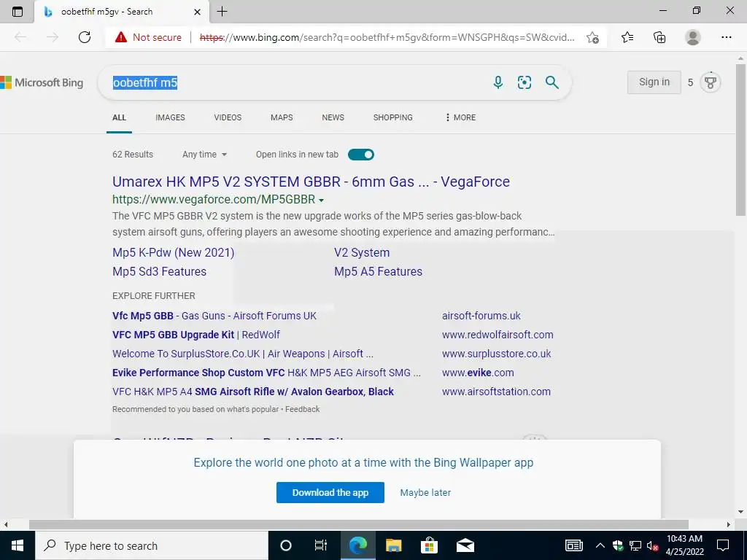
Task: Open Edge Settings and more menu
Action: (x=726, y=37)
